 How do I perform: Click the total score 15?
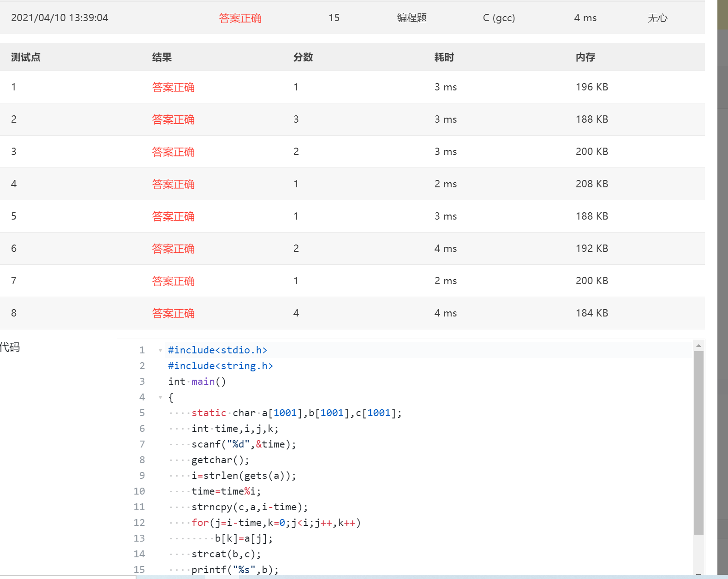pyautogui.click(x=334, y=18)
